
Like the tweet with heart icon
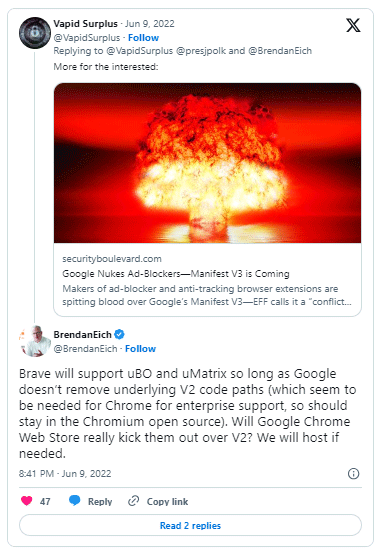click(x=27, y=501)
